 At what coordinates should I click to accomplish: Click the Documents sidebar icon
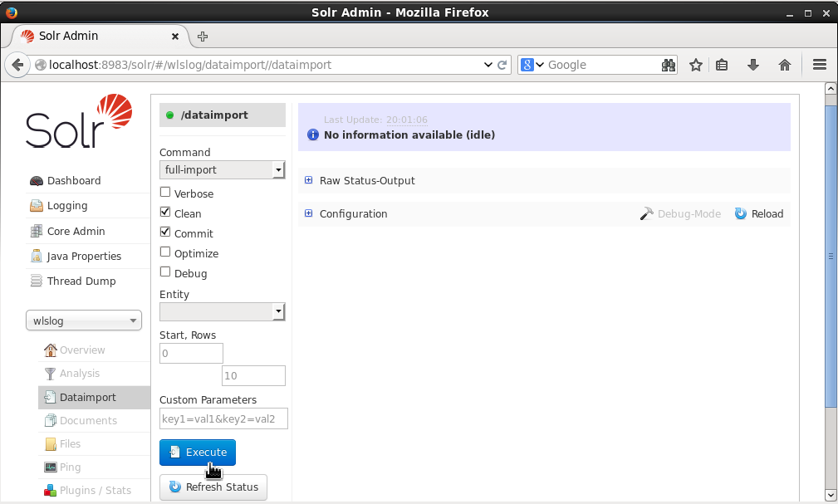(x=50, y=421)
